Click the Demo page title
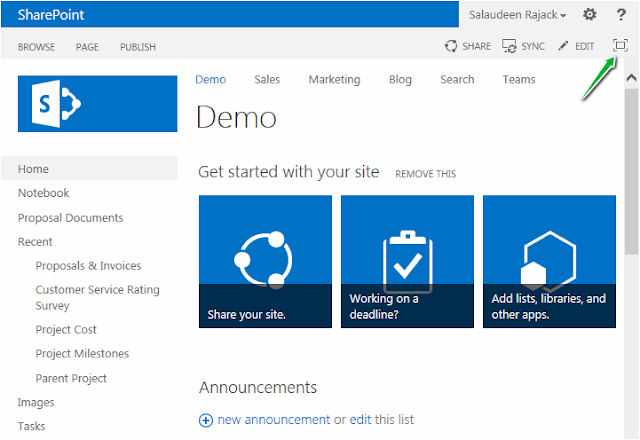The width and height of the screenshot is (640, 440). click(236, 117)
